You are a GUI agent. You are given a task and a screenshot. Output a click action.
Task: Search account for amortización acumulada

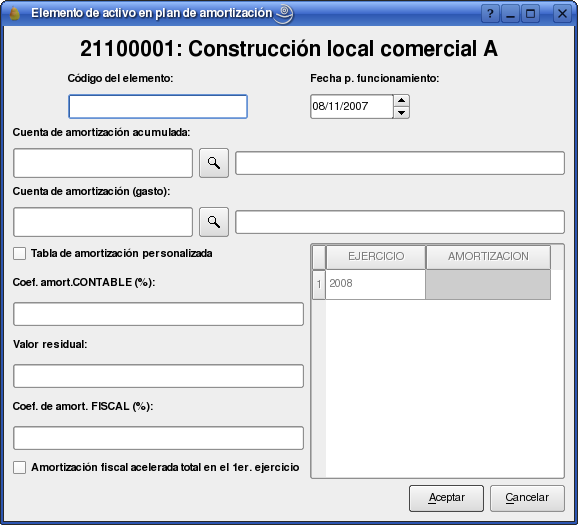point(214,163)
